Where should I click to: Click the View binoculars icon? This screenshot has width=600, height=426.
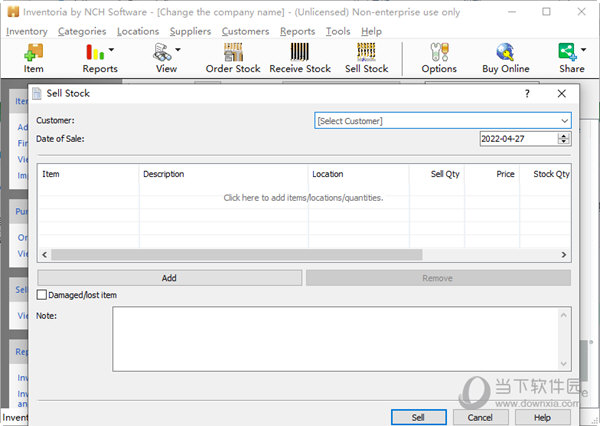tap(162, 52)
